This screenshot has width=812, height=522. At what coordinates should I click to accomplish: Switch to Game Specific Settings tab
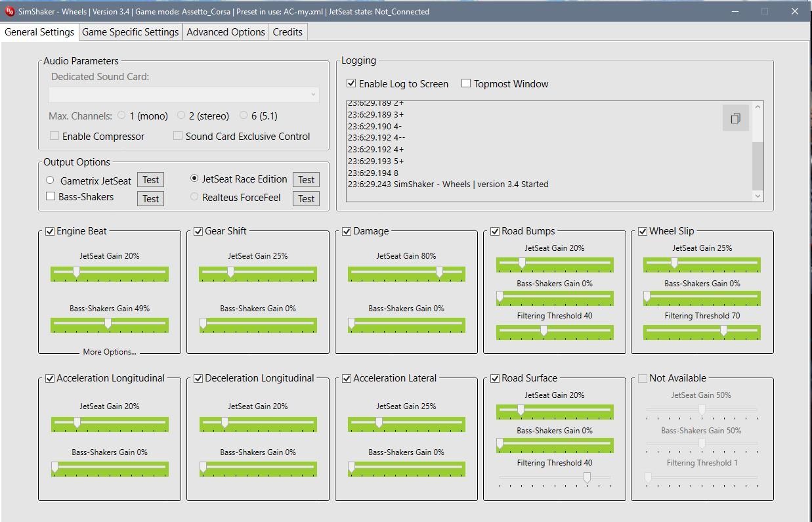[x=130, y=32]
